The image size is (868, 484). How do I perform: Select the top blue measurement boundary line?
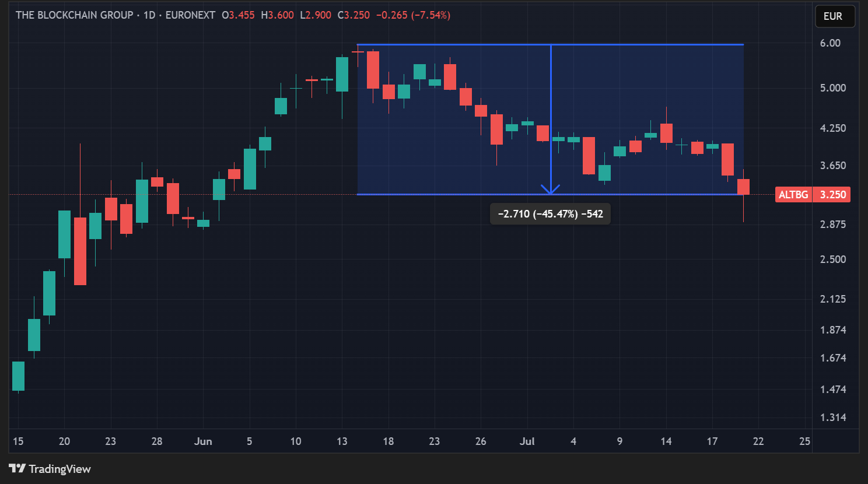pyautogui.click(x=455, y=45)
